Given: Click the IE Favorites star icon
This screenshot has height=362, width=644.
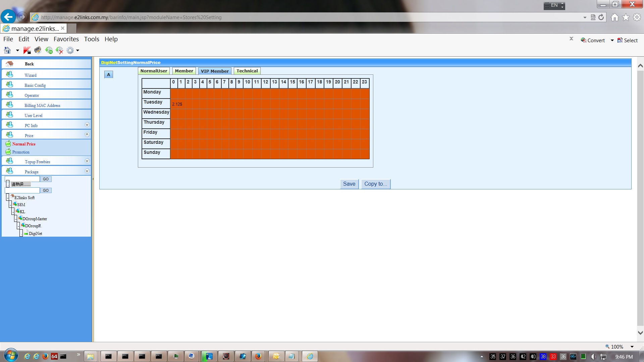Looking at the screenshot, I should [626, 17].
